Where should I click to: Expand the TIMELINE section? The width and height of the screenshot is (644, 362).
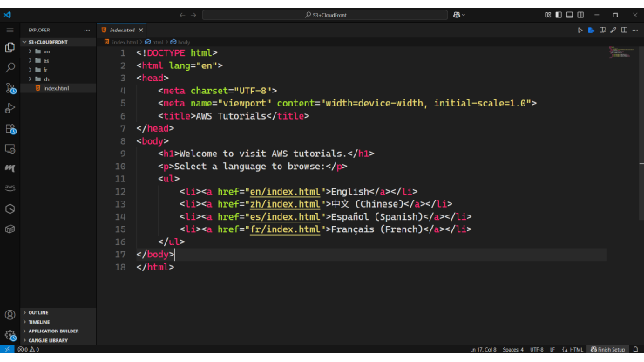38,322
